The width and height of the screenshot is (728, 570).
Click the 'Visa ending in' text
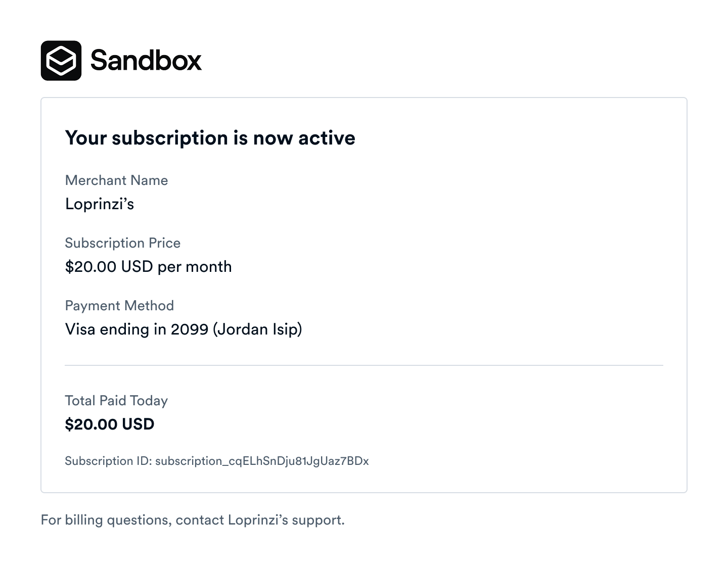click(116, 329)
